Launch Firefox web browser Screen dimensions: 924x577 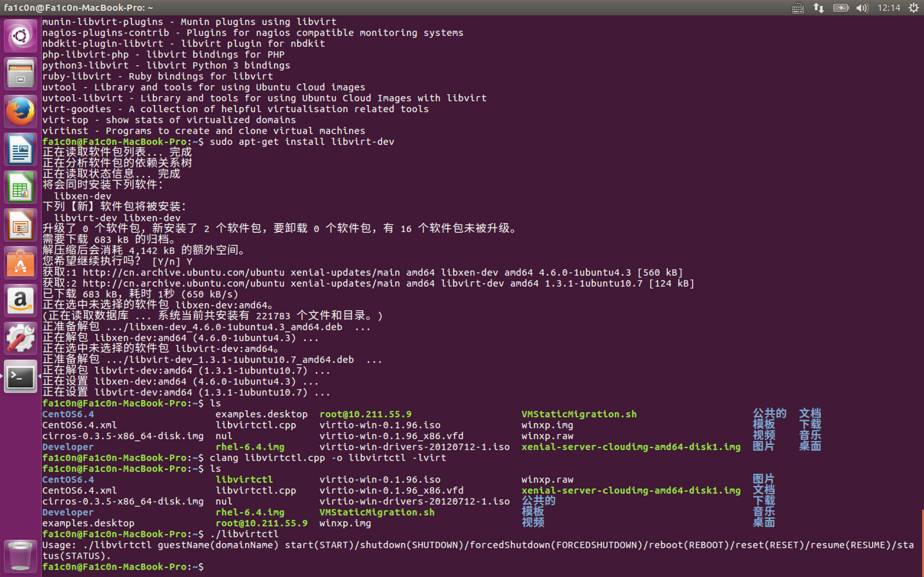coord(20,112)
